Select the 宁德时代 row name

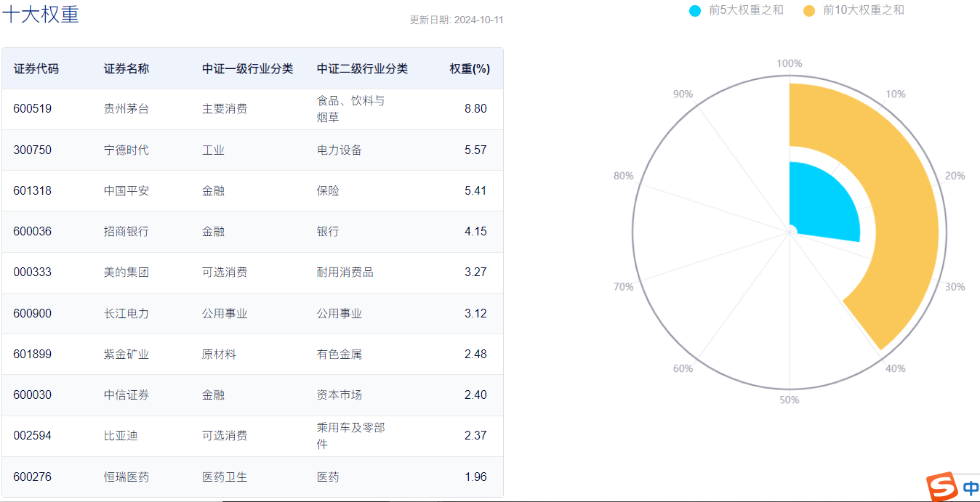126,150
